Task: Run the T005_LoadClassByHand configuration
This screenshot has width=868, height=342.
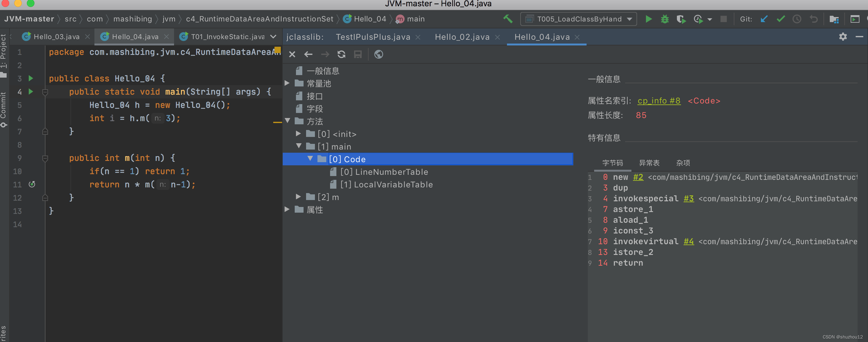Action: pos(648,19)
